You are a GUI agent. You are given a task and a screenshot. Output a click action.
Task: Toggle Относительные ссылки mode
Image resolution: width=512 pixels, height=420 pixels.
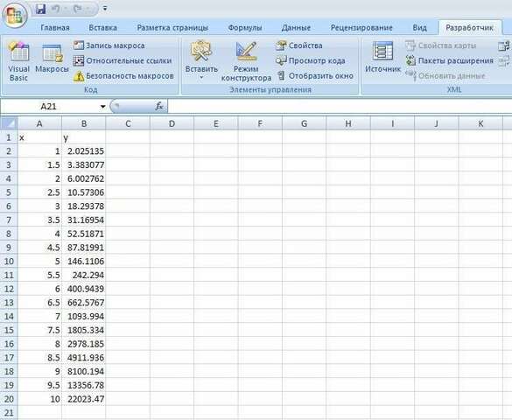pyautogui.click(x=123, y=60)
